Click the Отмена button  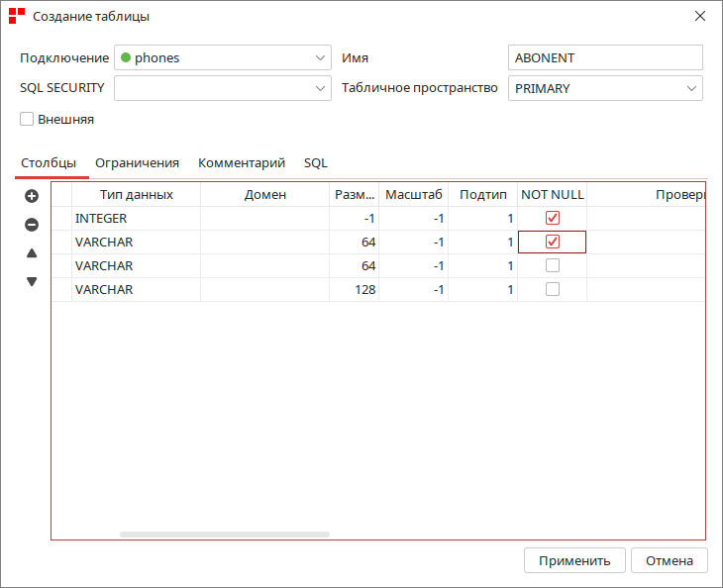(x=670, y=560)
